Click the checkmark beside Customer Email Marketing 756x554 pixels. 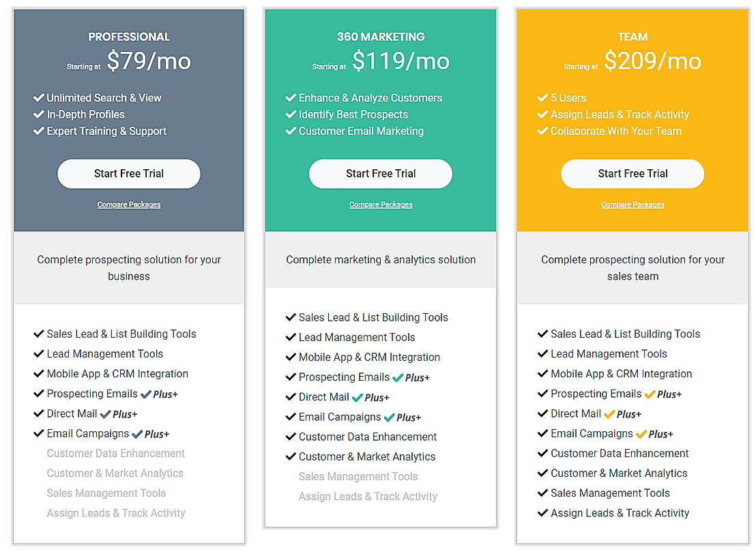click(291, 131)
